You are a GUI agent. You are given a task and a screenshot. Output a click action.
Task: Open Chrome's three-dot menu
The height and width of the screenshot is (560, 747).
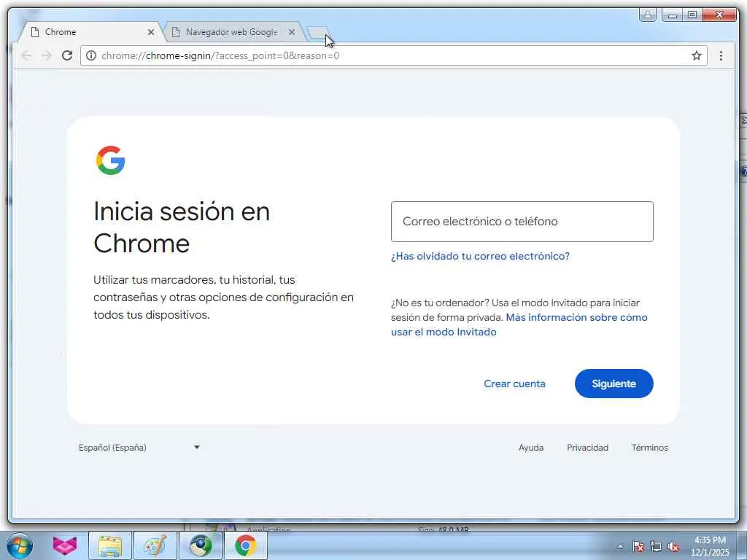click(x=721, y=55)
